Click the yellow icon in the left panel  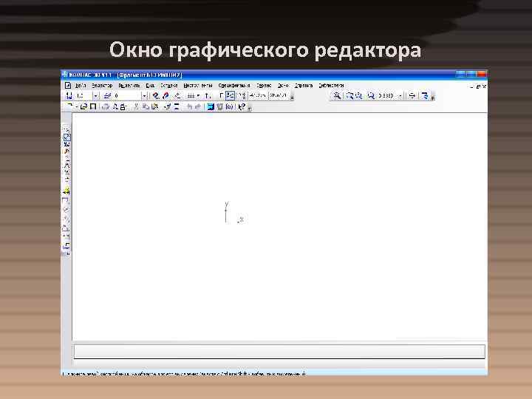66,191
